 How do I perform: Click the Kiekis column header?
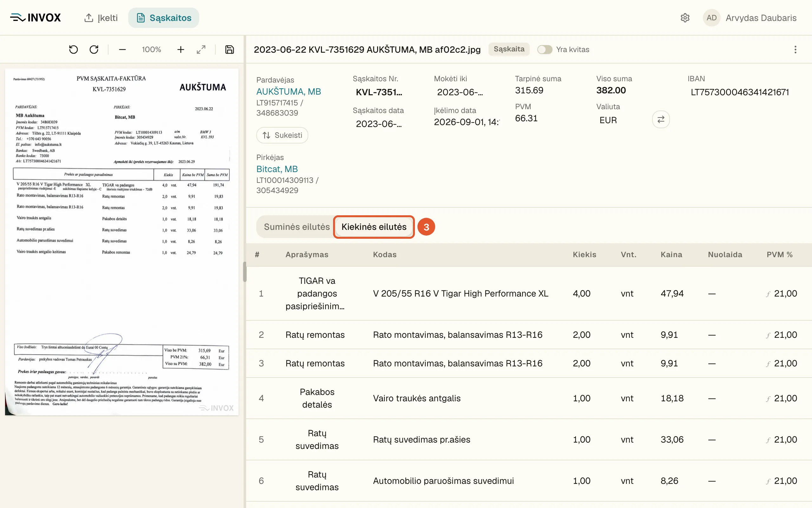(584, 255)
